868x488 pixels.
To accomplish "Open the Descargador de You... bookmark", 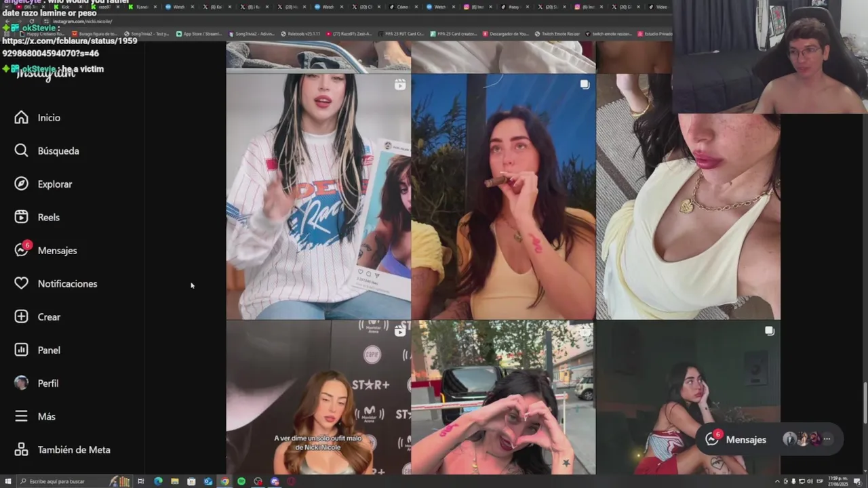I will coord(505,33).
